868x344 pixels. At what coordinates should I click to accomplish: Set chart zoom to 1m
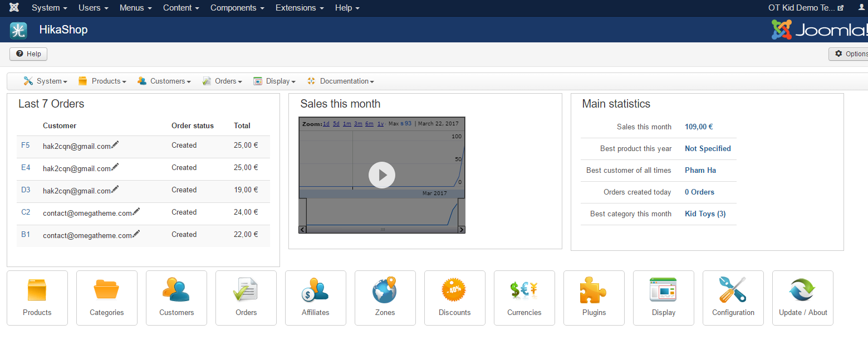point(347,123)
